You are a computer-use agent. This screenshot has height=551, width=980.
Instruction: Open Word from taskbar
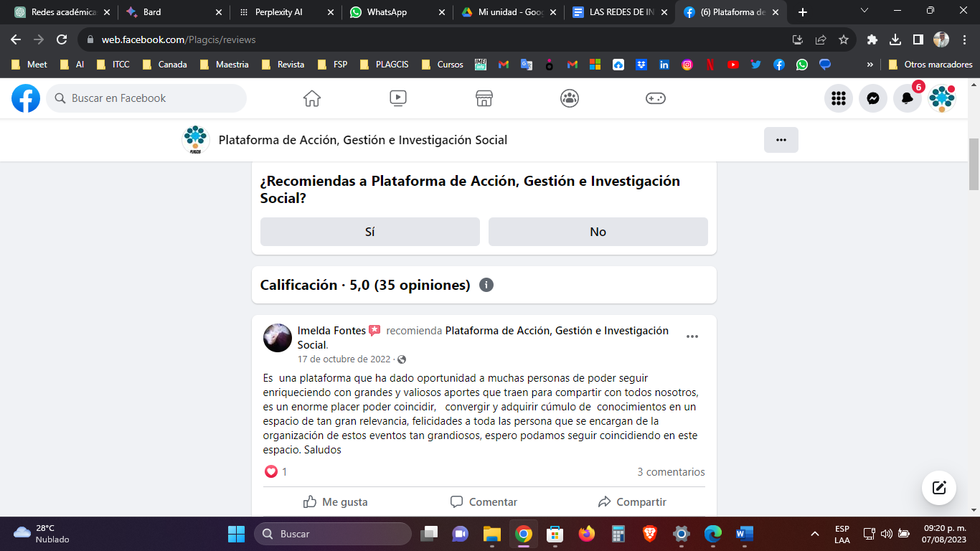pos(744,534)
